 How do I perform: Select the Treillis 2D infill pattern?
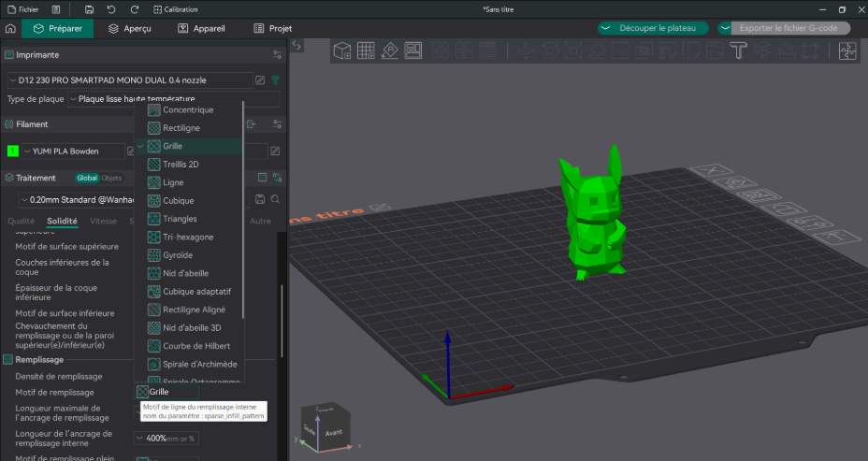tap(188, 165)
